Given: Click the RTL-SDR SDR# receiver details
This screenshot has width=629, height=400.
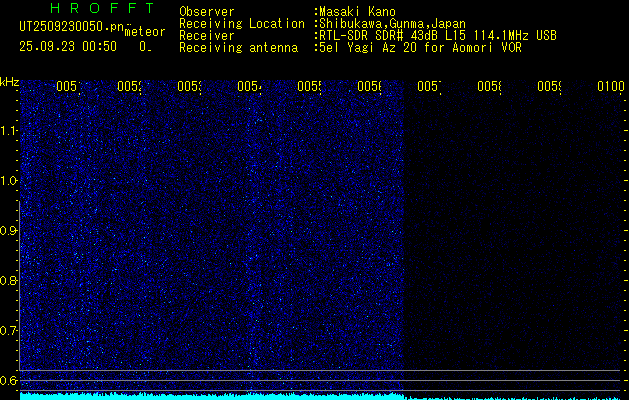Looking at the screenshot, I should (438, 36).
